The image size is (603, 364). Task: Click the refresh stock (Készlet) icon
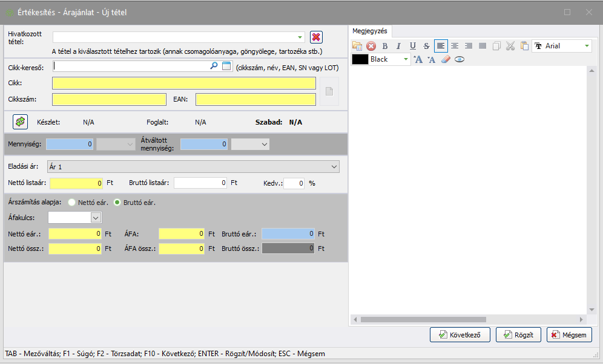[21, 122]
